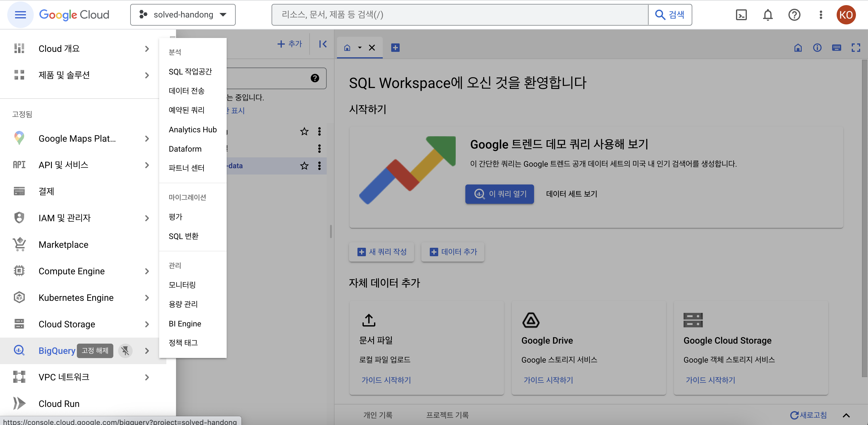Screen dimensions: 868x425
Task: Click the IAM 및 관리자 shield icon
Action: pyautogui.click(x=19, y=218)
